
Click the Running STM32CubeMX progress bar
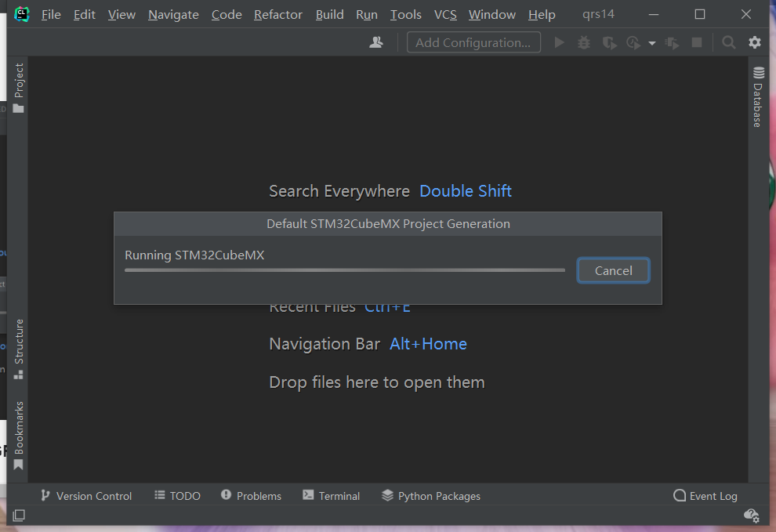tap(345, 270)
